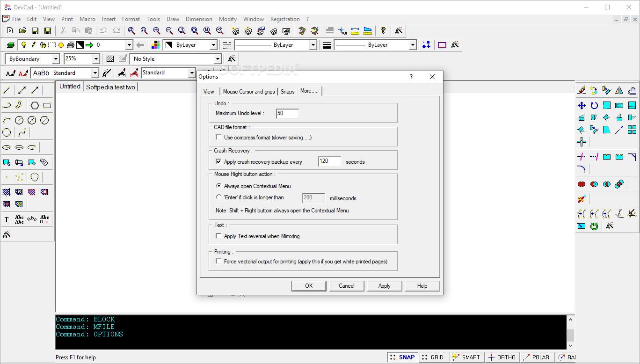Expand the layer 0 dropdown
The image size is (640, 364).
click(129, 45)
